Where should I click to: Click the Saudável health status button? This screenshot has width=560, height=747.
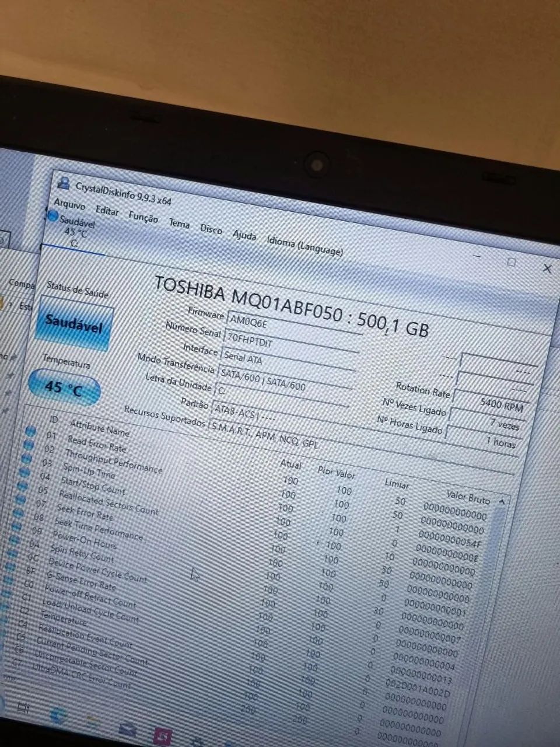click(74, 322)
